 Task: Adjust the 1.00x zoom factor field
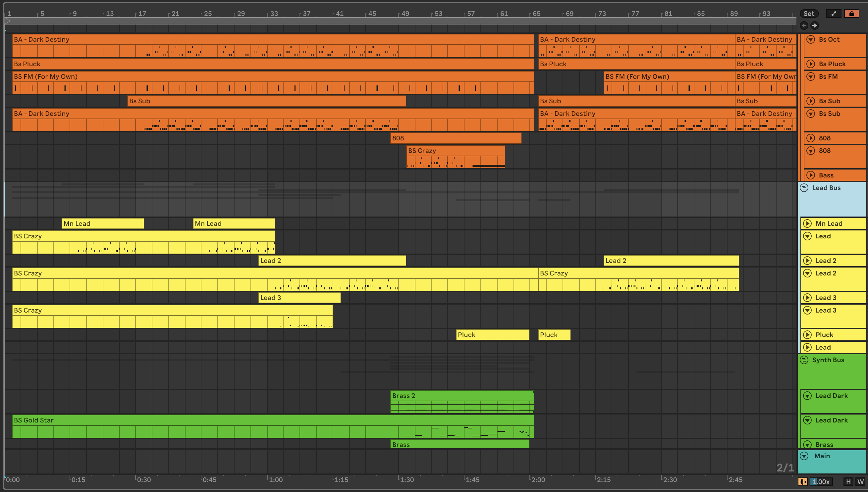pos(821,481)
